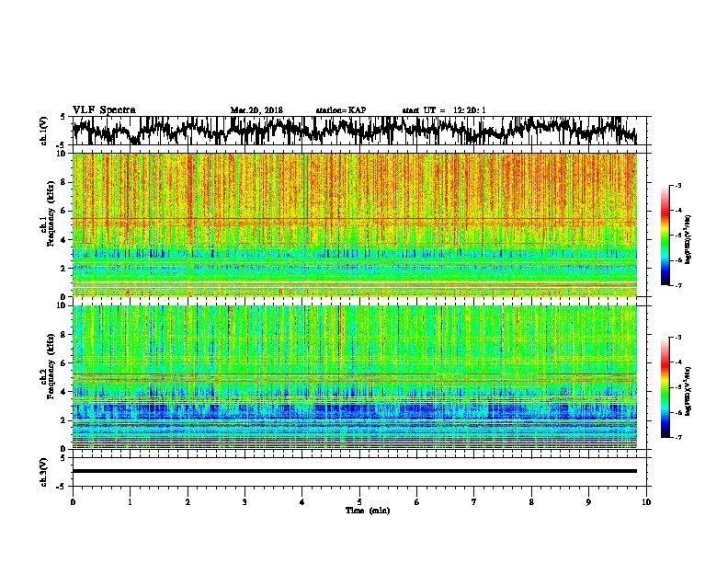Click time axis tick label "10"
The width and height of the screenshot is (728, 563).
click(646, 502)
